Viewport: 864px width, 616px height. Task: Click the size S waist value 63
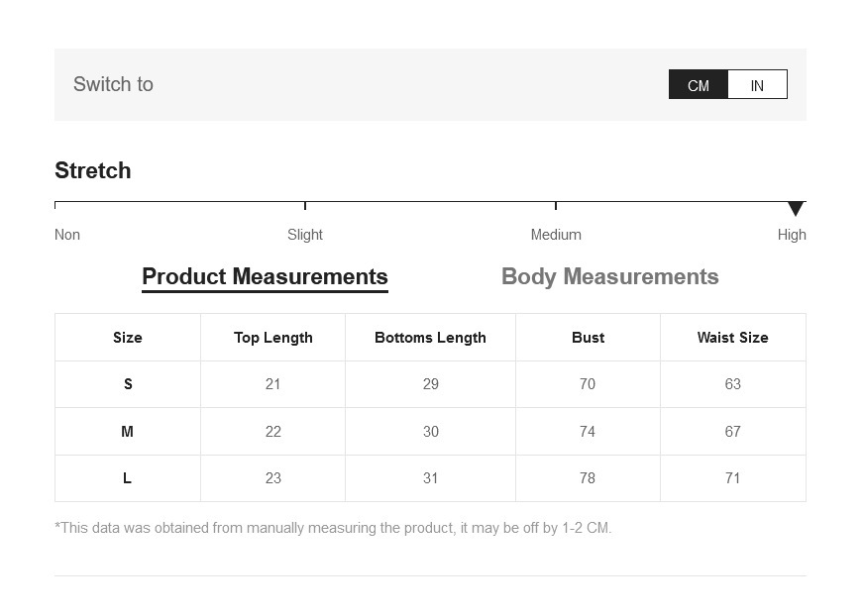pos(732,384)
